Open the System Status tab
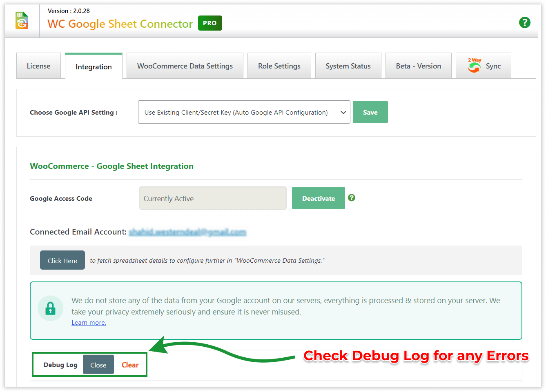 pyautogui.click(x=348, y=65)
